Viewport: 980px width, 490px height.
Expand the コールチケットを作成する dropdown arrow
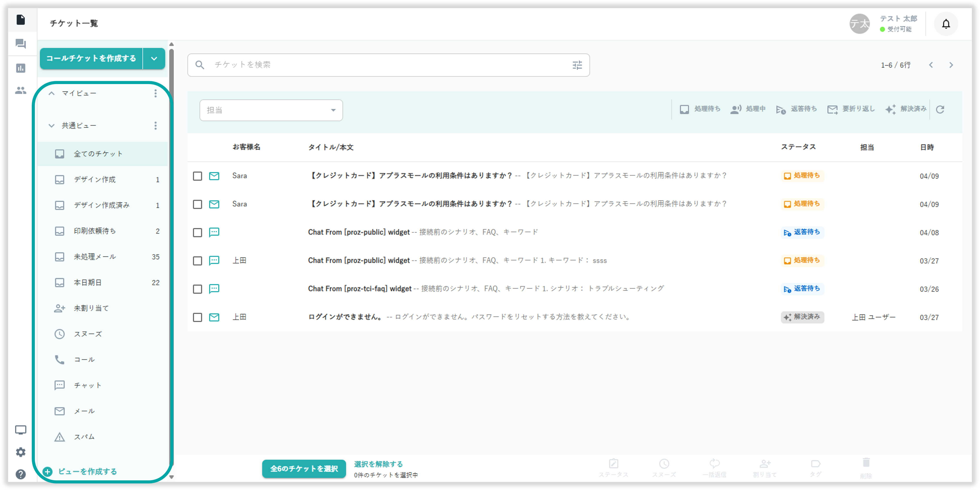click(154, 58)
